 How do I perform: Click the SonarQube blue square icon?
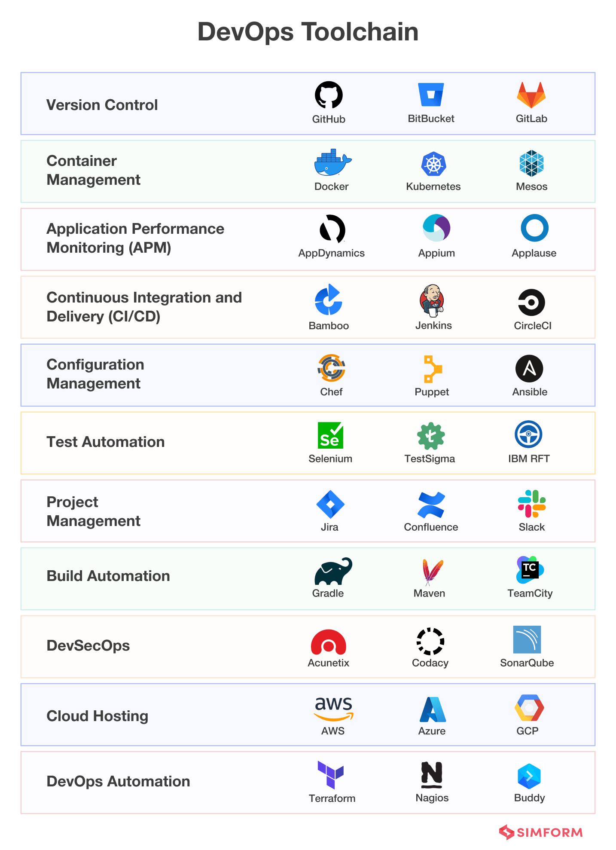527,639
